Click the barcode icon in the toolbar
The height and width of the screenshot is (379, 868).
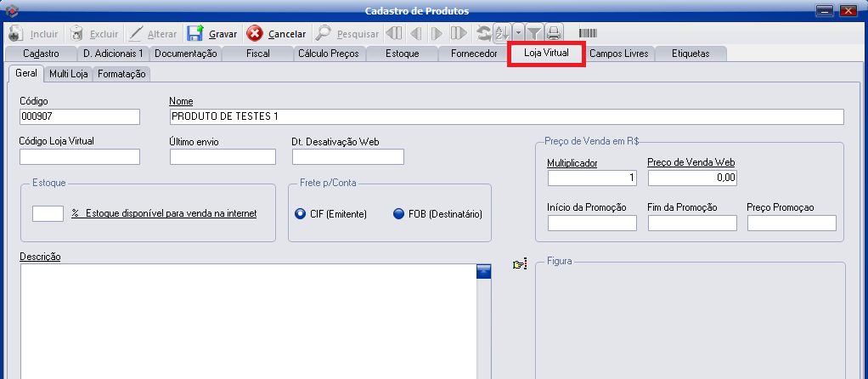(x=588, y=34)
